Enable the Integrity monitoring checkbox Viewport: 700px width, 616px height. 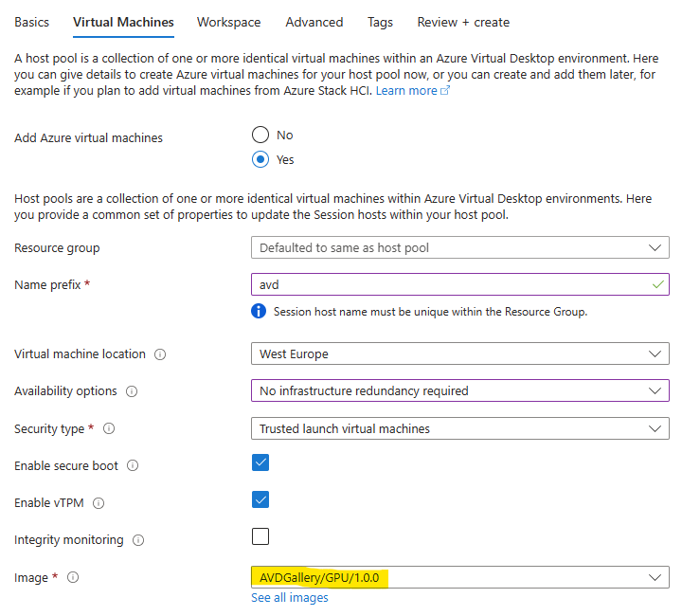coord(260,536)
